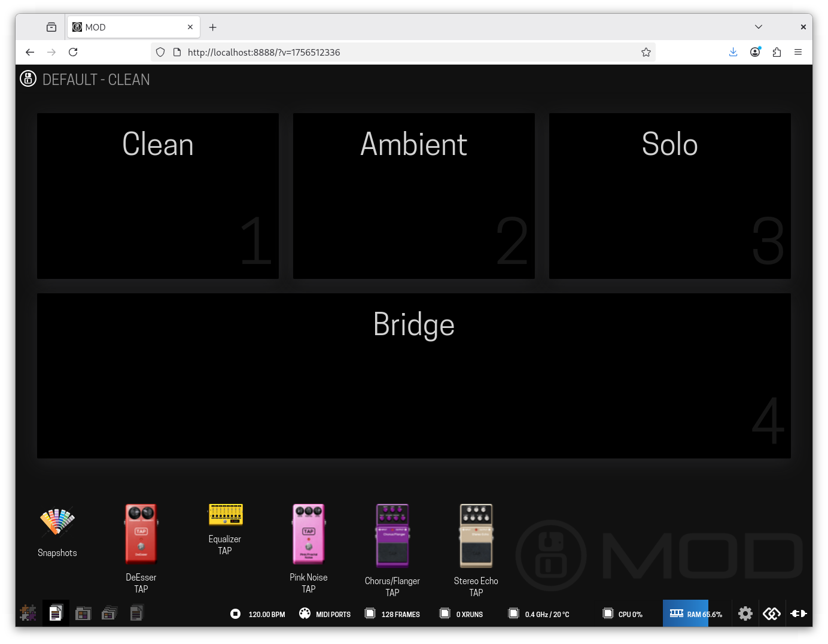
Task: Select the pink Pink Noise TAP pedal
Action: (x=309, y=534)
